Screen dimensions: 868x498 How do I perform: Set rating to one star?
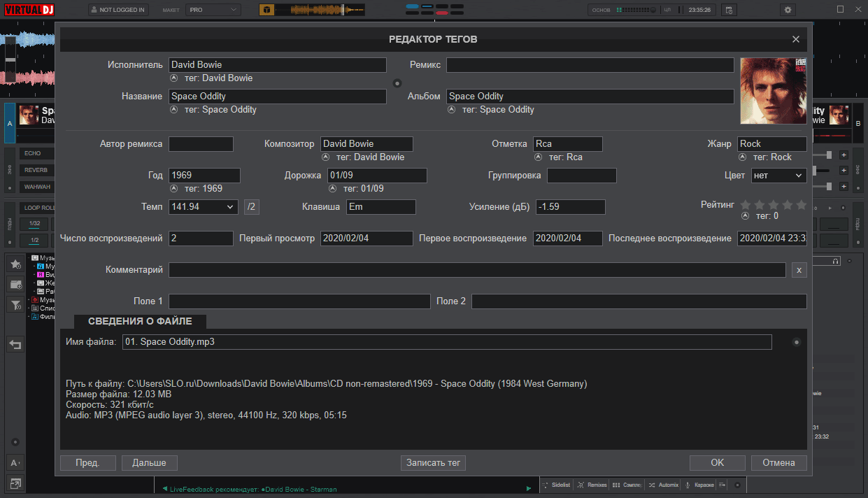pyautogui.click(x=746, y=205)
